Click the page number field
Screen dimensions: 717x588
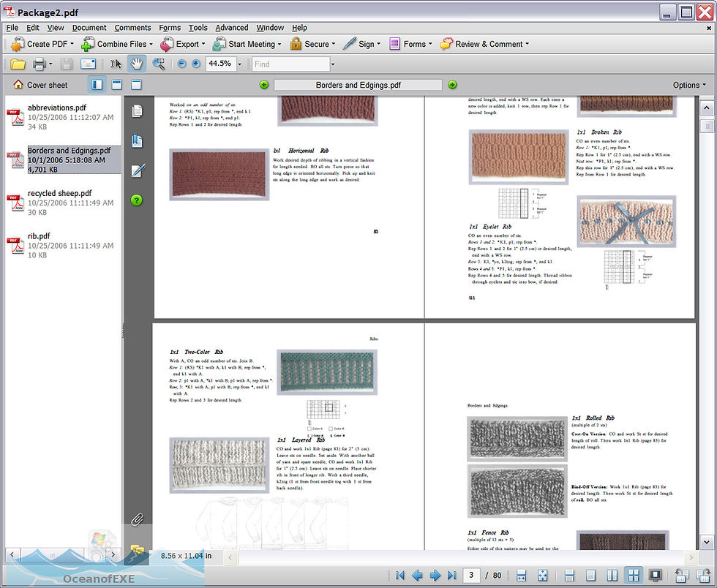click(471, 575)
